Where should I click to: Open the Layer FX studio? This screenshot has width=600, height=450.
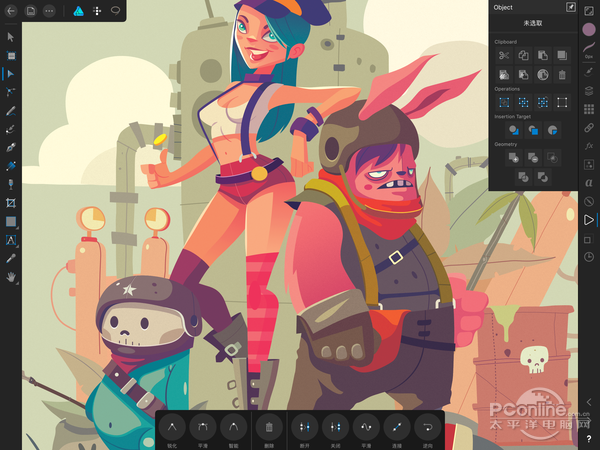pos(589,146)
